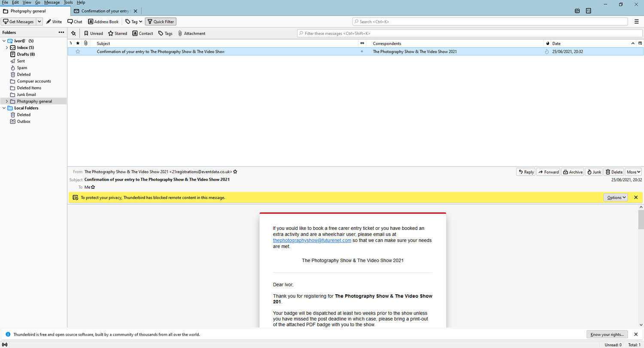644x348 pixels.
Task: Collapse the ivor@ account tree
Action: (4, 41)
